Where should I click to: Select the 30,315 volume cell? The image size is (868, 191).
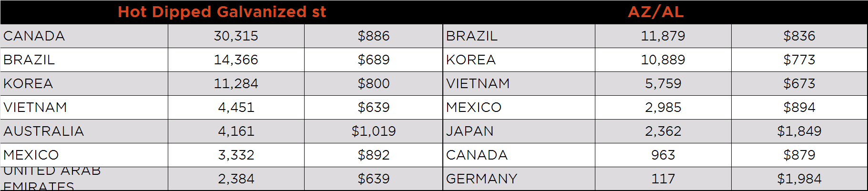(x=236, y=36)
